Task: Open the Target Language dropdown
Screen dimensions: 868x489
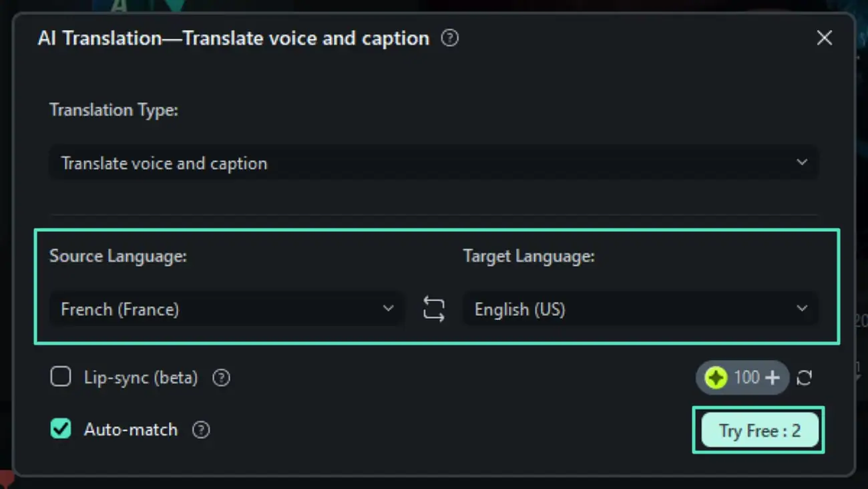Action: tap(640, 309)
